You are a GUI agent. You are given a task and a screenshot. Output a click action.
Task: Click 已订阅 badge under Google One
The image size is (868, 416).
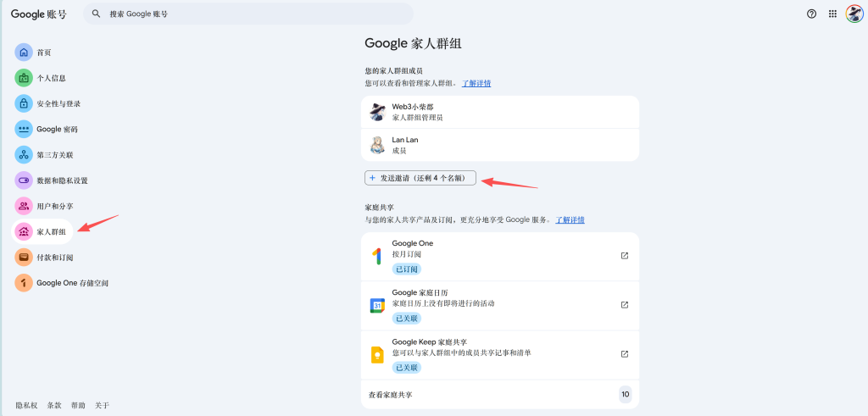407,269
